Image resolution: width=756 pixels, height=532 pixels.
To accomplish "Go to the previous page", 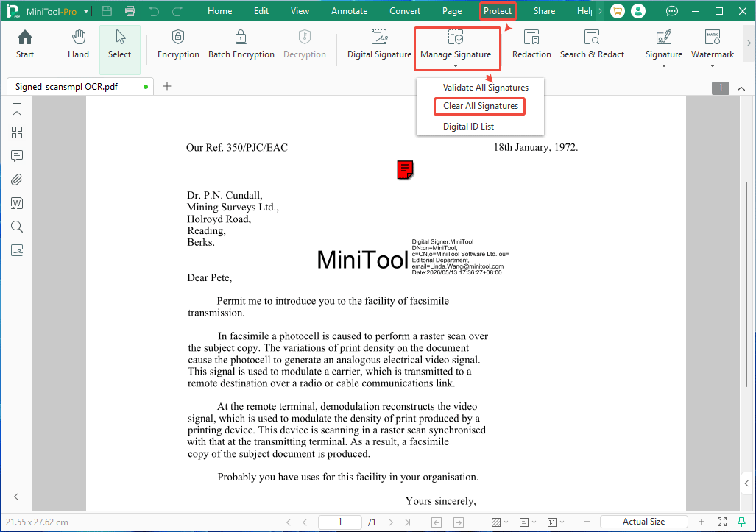I will 305,522.
